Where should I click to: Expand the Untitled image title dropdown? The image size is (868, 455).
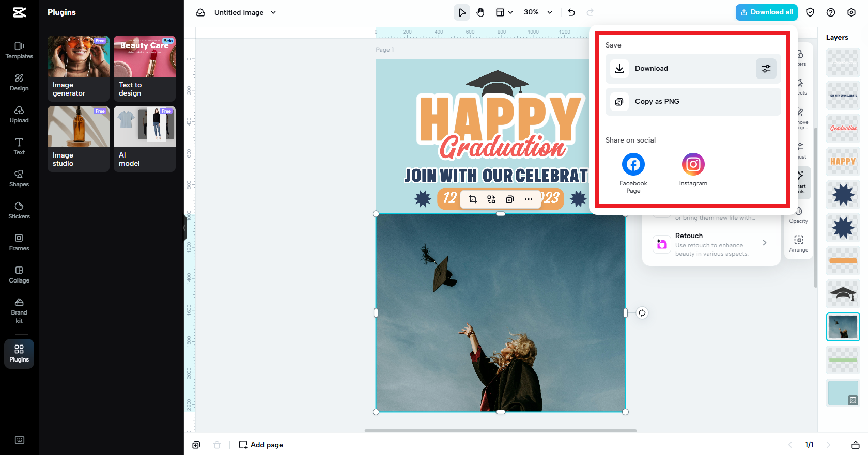coord(273,12)
